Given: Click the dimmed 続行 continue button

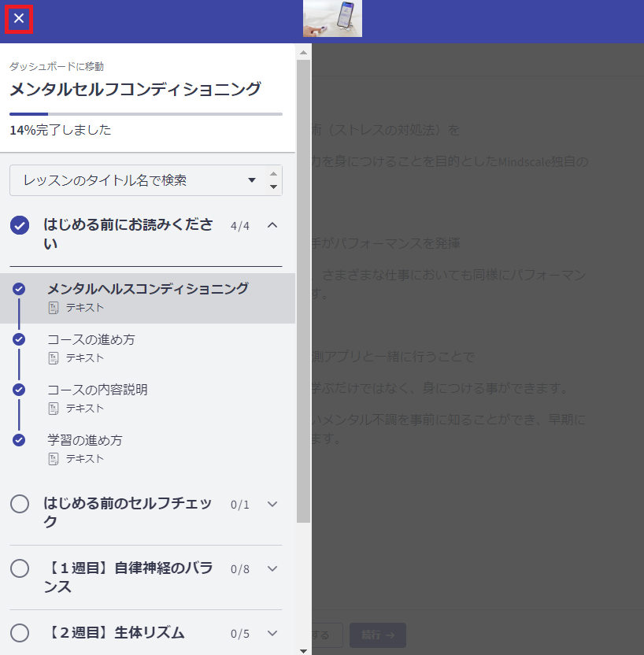Looking at the screenshot, I should coord(378,635).
